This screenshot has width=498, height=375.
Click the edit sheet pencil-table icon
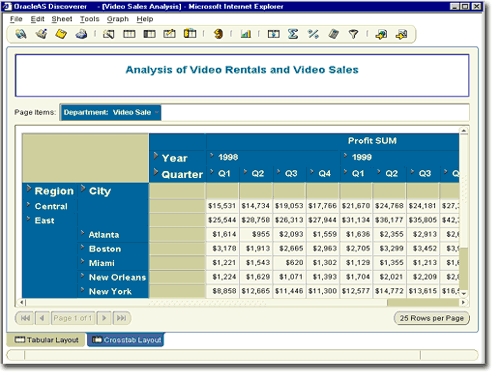(x=169, y=34)
